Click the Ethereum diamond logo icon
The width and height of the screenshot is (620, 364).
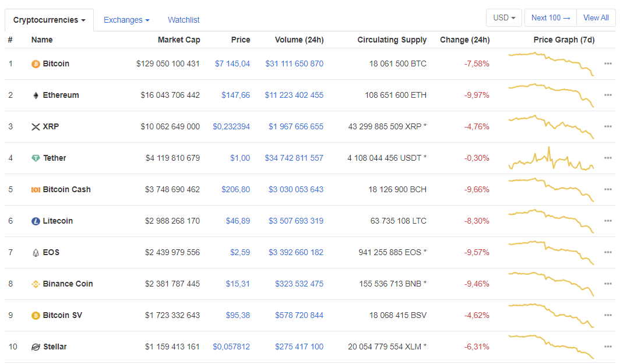36,96
